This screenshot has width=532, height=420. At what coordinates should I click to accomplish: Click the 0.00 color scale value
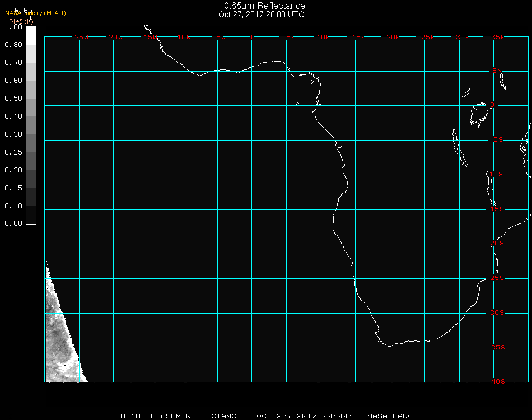(x=13, y=223)
